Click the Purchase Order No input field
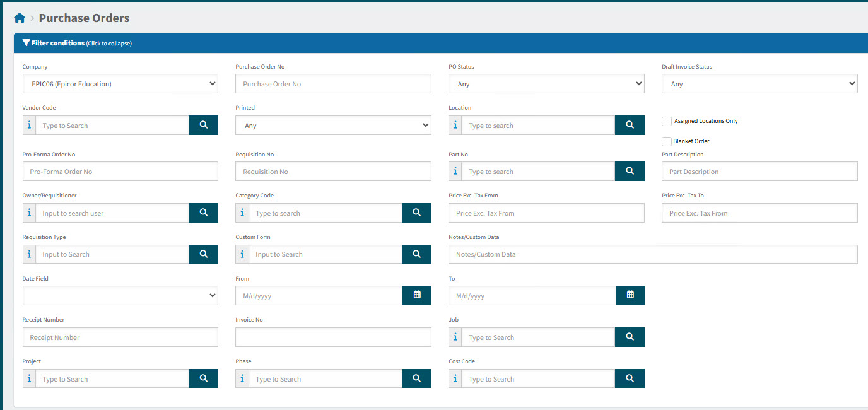Viewport: 868px width, 410px height. 333,84
